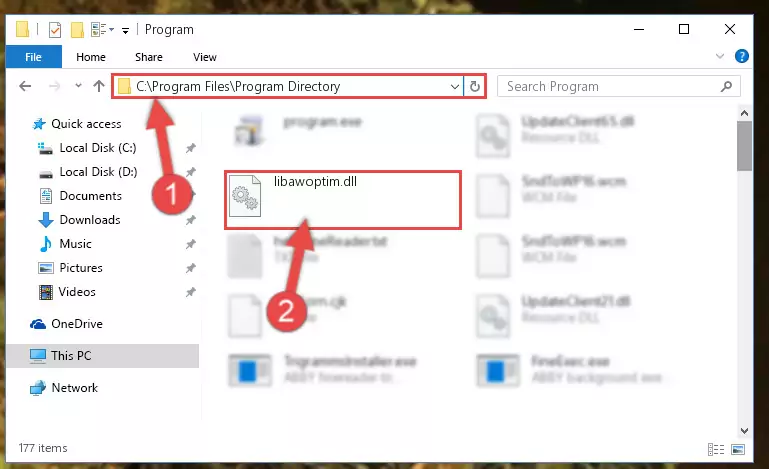769x469 pixels.
Task: Refresh the current folder view
Action: point(474,86)
